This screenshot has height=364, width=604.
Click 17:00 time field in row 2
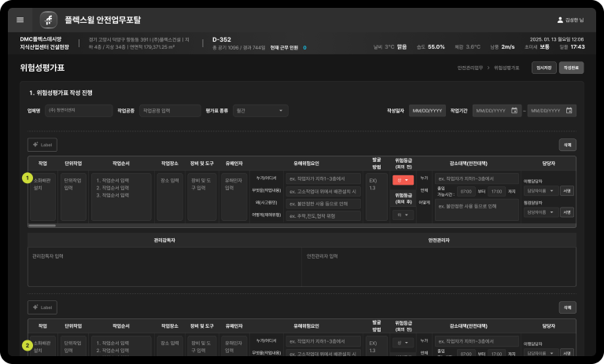tap(497, 354)
